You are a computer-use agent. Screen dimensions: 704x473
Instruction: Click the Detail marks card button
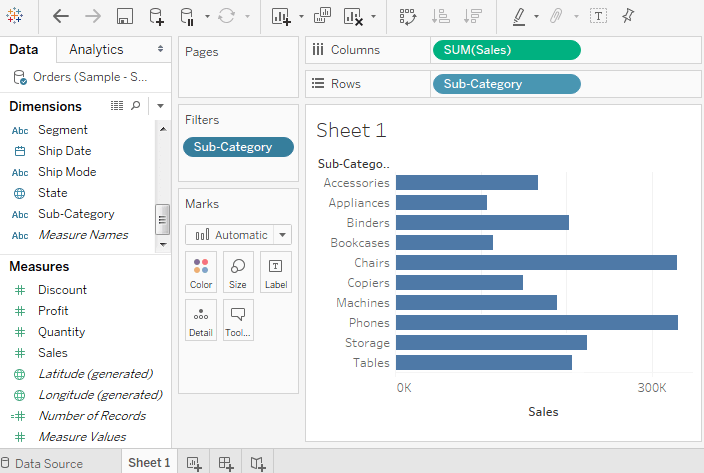coord(201,320)
